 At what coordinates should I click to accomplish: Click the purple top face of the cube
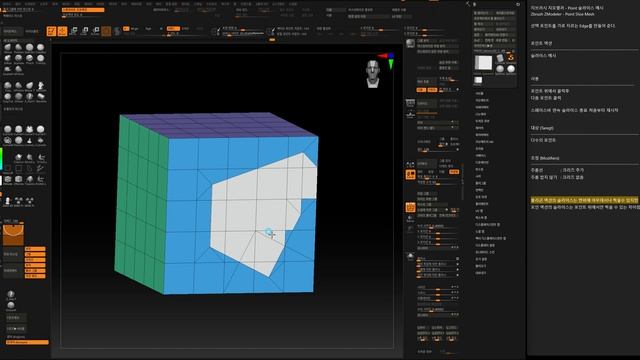point(218,124)
